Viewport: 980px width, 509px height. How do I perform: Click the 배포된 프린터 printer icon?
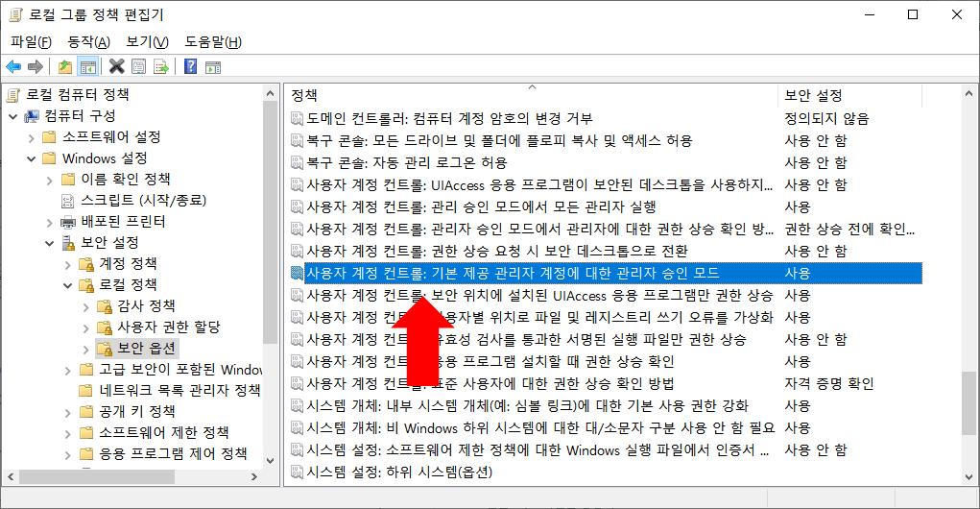[x=68, y=222]
